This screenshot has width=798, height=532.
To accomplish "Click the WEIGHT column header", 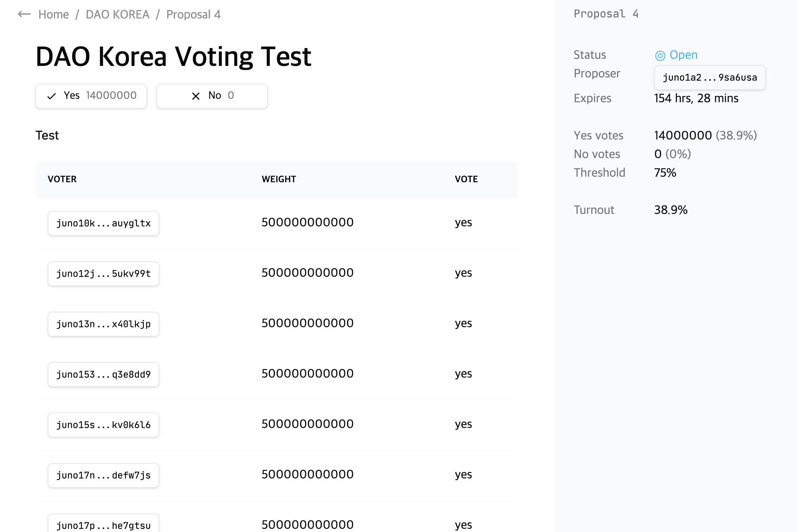I will [x=279, y=179].
